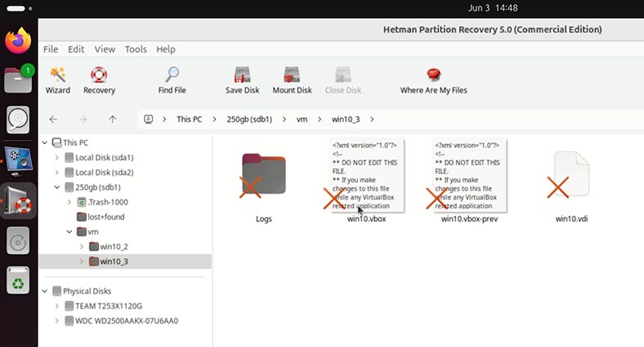This screenshot has width=644, height=347.
Task: Collapse the This PC tree node
Action: coord(45,142)
